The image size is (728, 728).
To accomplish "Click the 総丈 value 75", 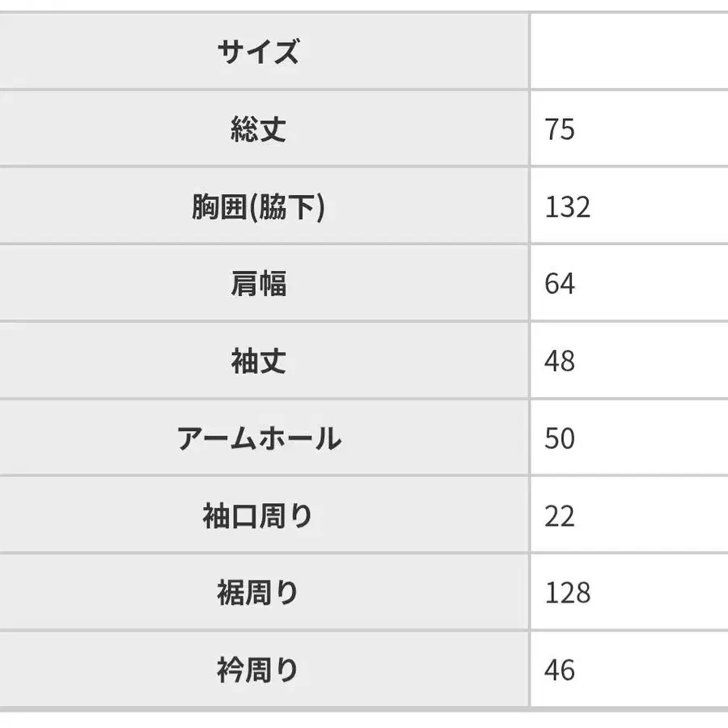I will pyautogui.click(x=560, y=129).
